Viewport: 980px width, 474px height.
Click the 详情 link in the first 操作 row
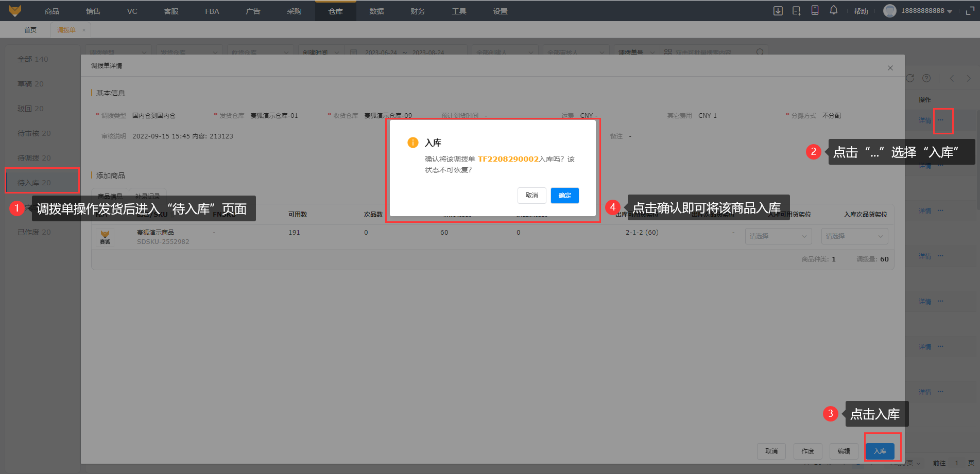925,120
